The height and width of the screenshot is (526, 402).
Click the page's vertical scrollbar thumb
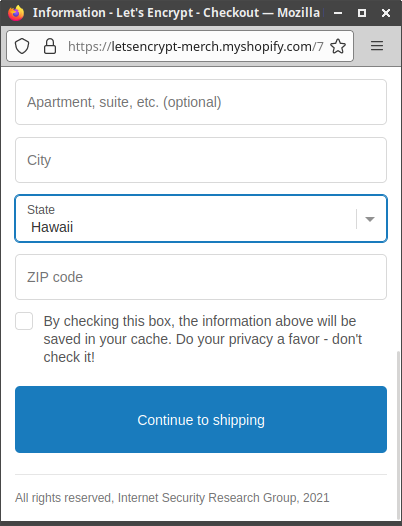point(399,434)
